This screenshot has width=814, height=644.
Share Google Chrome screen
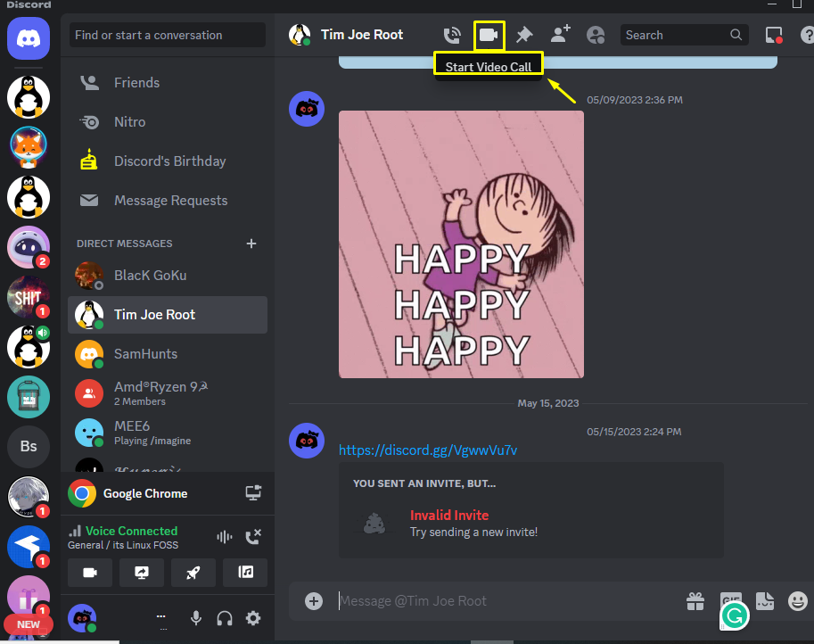point(253,493)
